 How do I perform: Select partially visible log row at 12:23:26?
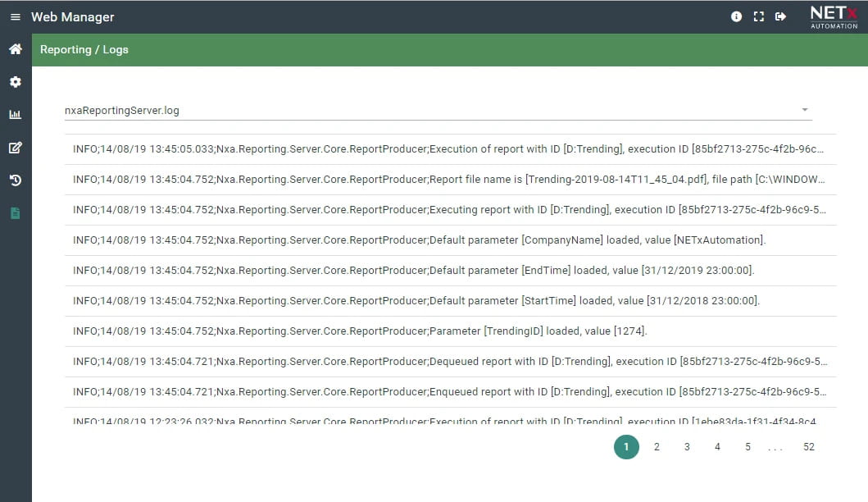451,417
